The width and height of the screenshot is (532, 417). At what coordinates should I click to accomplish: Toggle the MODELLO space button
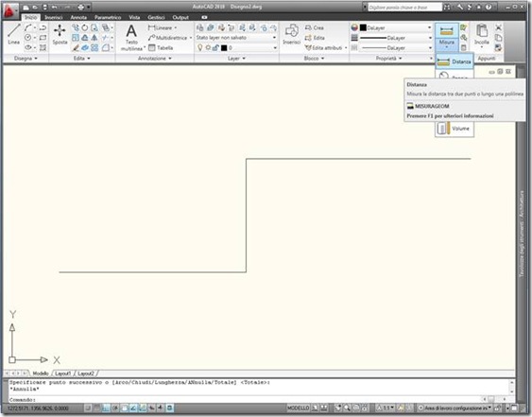tap(299, 408)
